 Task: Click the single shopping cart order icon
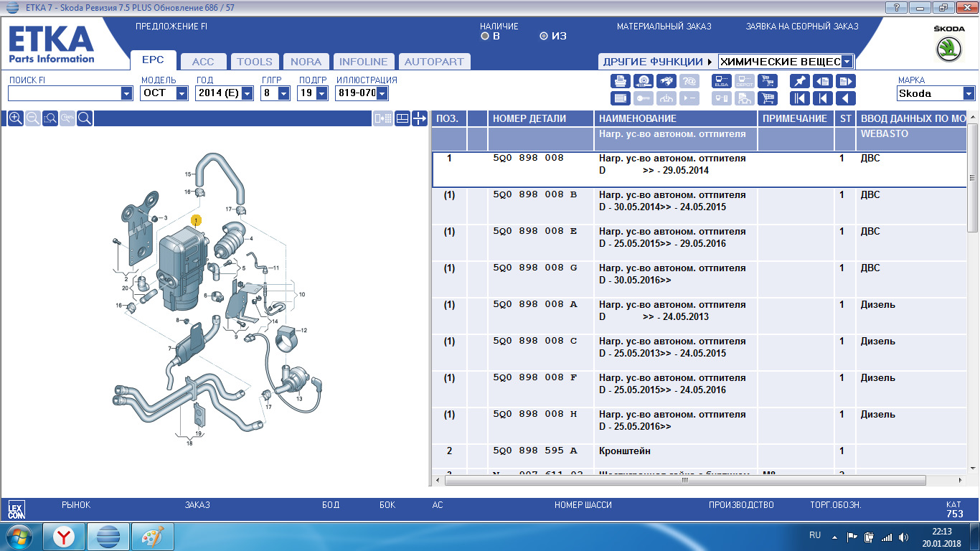[768, 98]
